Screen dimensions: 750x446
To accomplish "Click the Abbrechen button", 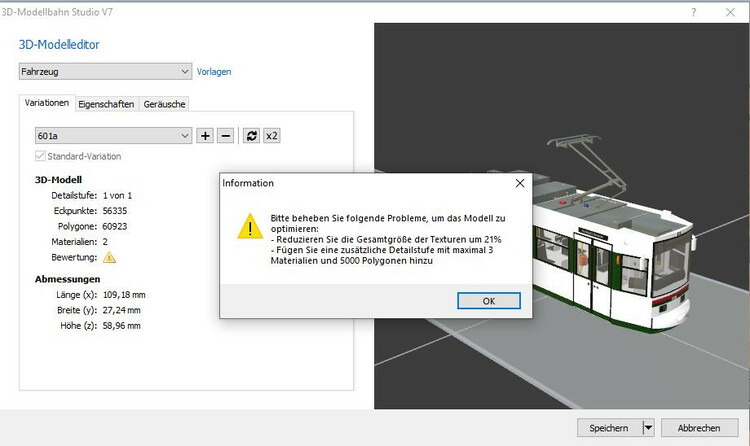I will coord(699,428).
